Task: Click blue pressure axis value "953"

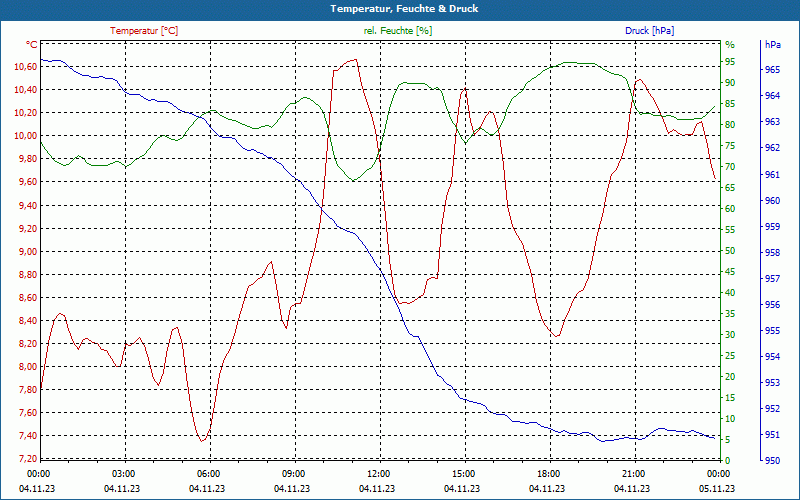Action: coord(773,382)
